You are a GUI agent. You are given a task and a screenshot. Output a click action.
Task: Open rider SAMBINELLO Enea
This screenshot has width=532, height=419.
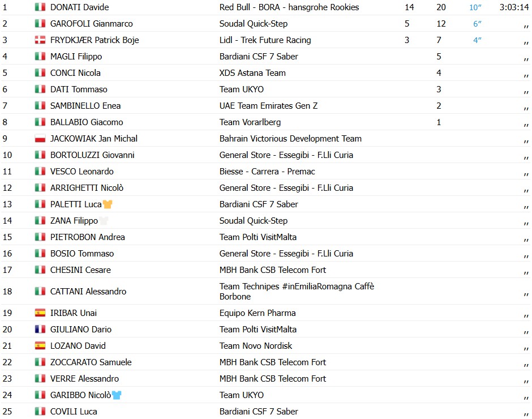coord(85,105)
